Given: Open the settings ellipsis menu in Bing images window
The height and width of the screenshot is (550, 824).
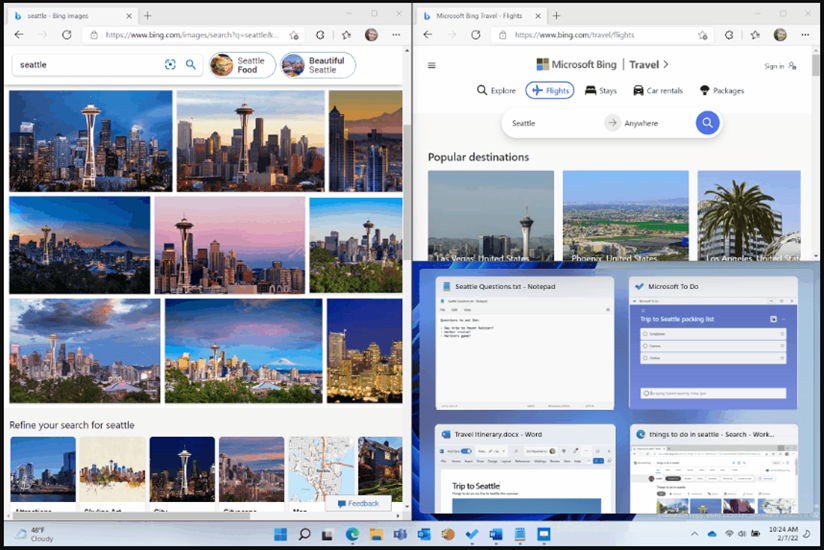Looking at the screenshot, I should (x=396, y=35).
